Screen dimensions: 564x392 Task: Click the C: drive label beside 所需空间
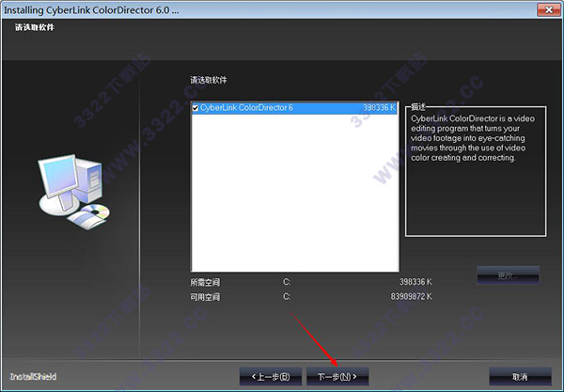point(287,282)
